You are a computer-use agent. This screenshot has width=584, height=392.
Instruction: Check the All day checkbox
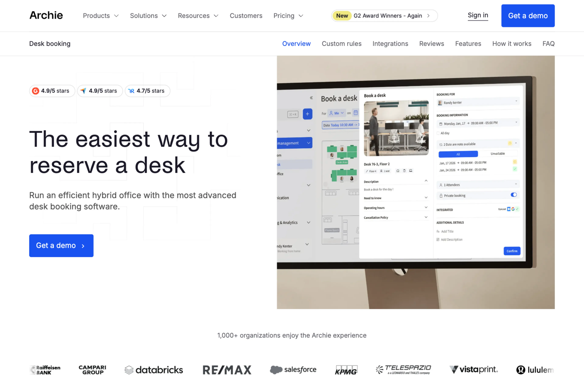click(x=438, y=133)
